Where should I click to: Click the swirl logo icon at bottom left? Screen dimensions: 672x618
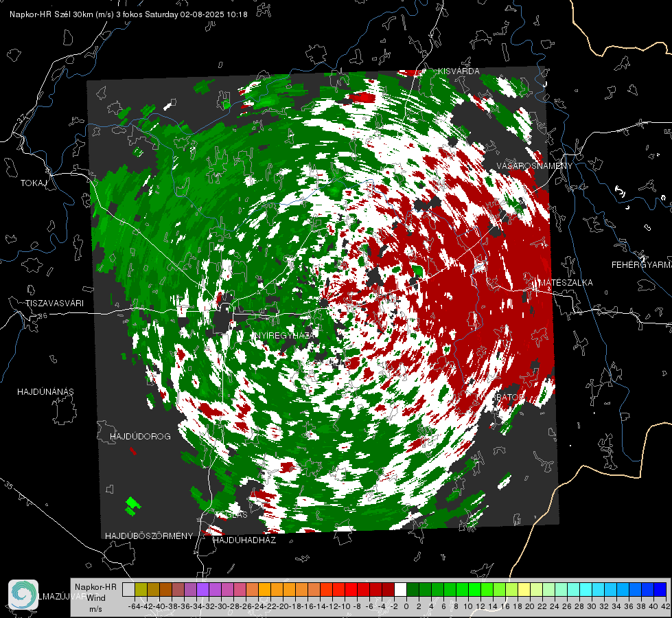23,595
